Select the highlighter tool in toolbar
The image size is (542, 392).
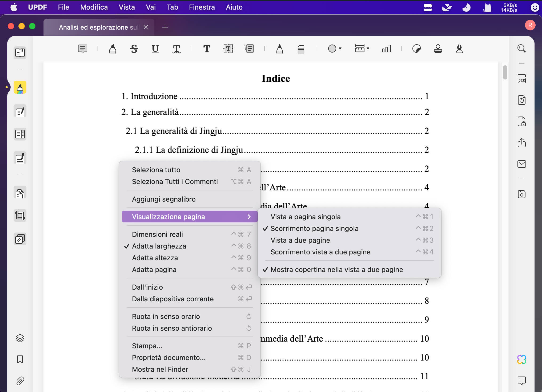pyautogui.click(x=113, y=49)
